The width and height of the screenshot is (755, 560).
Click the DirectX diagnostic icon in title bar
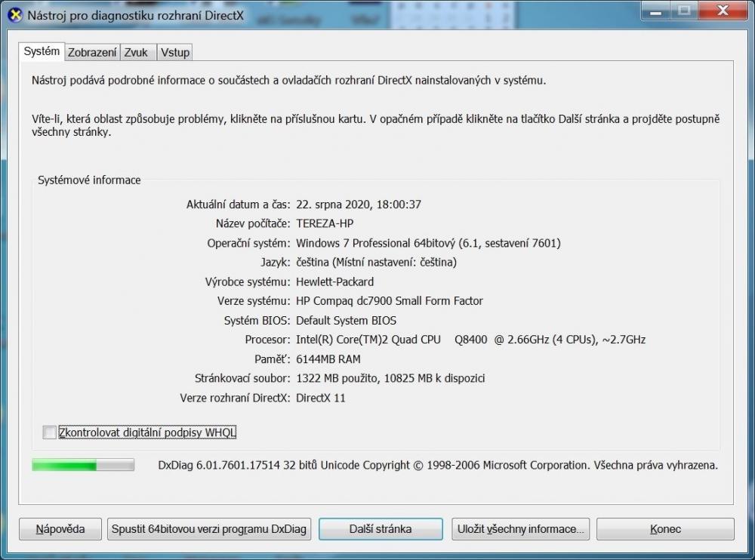click(14, 14)
